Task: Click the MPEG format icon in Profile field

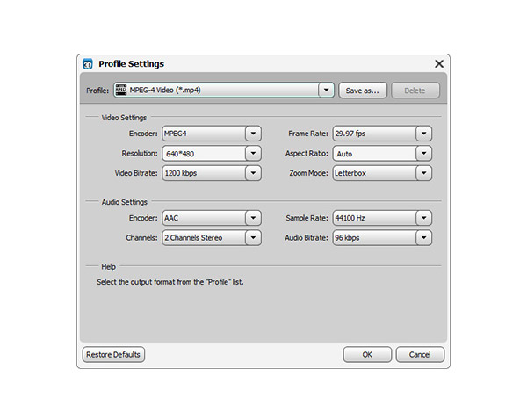Action: click(121, 90)
